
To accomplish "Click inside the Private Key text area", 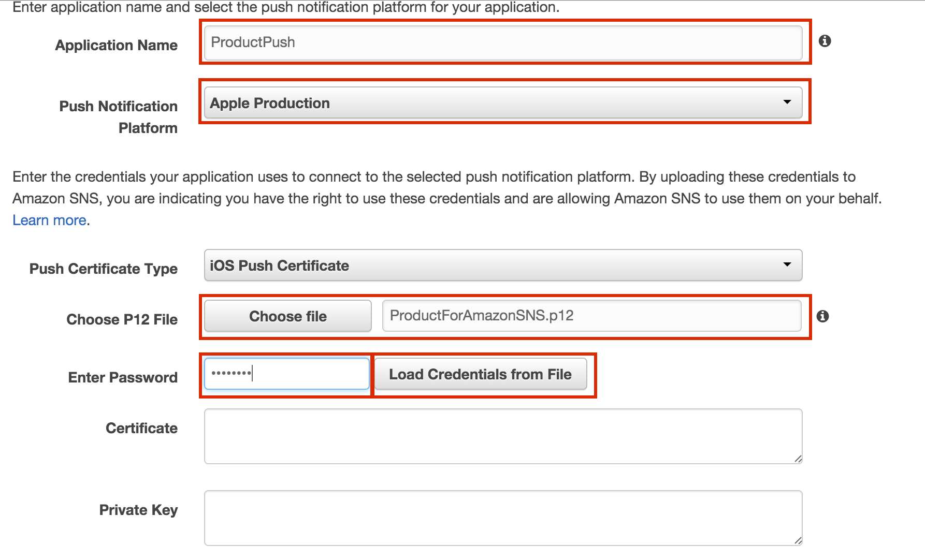I will click(503, 518).
